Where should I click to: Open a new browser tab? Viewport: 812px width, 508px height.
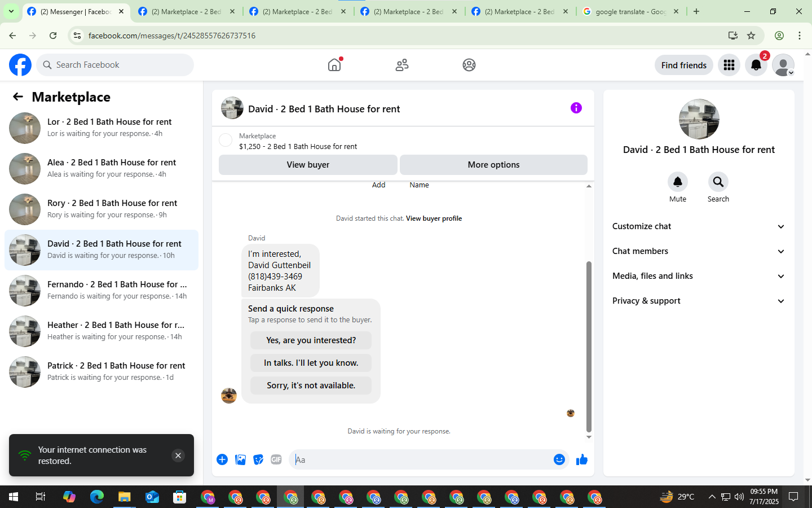696,11
